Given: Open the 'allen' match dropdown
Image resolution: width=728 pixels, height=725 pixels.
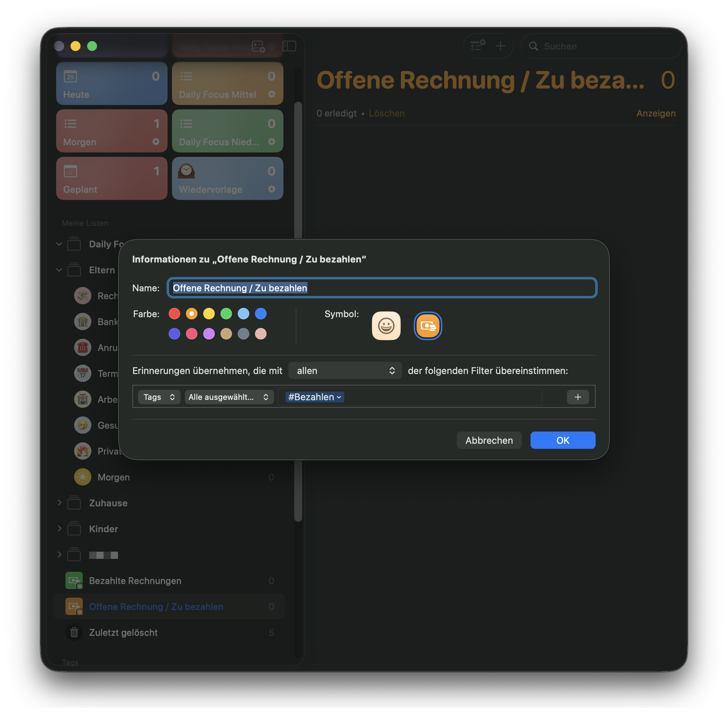Looking at the screenshot, I should 345,370.
